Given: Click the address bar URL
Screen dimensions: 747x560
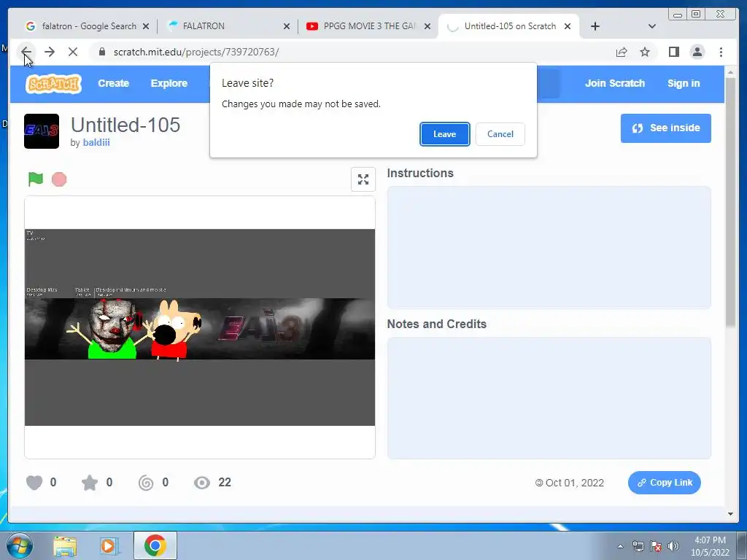Looking at the screenshot, I should [196, 52].
